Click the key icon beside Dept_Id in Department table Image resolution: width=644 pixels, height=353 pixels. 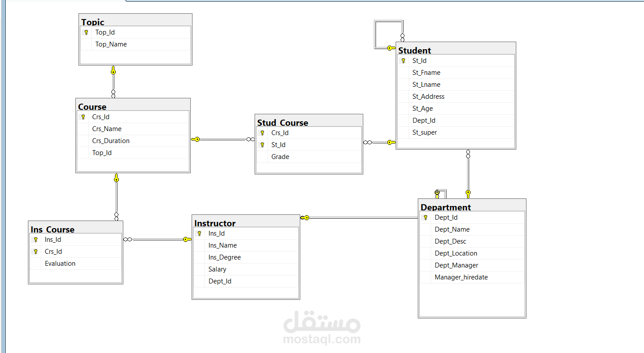click(x=426, y=217)
